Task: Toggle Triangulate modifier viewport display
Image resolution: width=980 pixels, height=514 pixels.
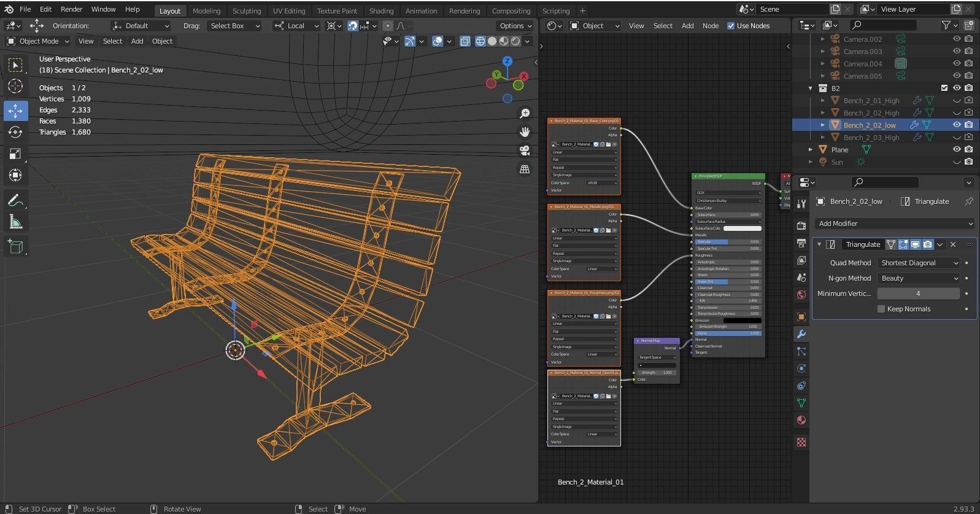Action: [x=915, y=244]
